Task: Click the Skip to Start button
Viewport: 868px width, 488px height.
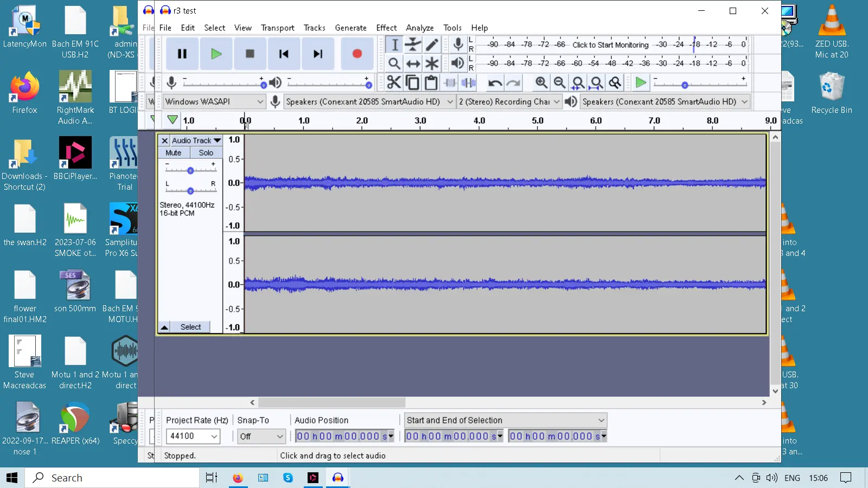Action: tap(283, 54)
